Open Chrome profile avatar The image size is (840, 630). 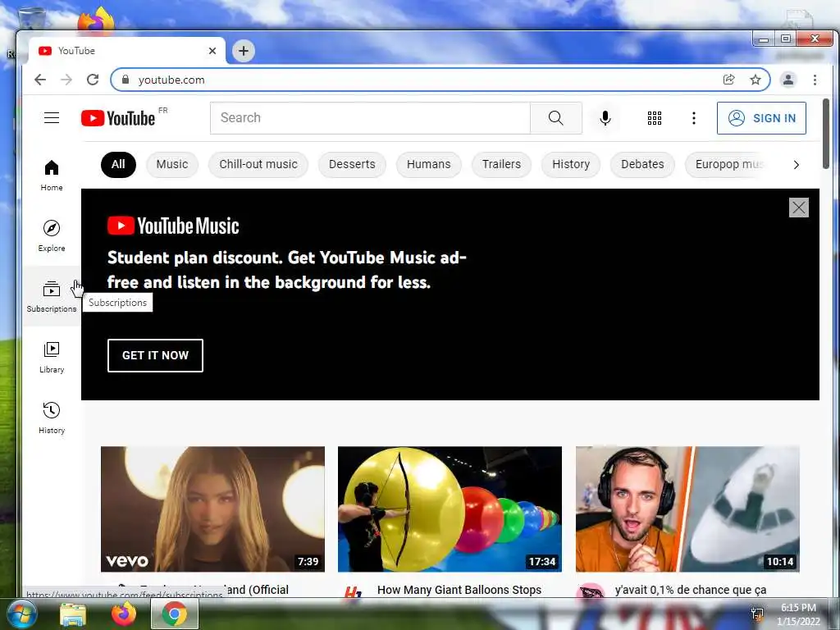788,80
